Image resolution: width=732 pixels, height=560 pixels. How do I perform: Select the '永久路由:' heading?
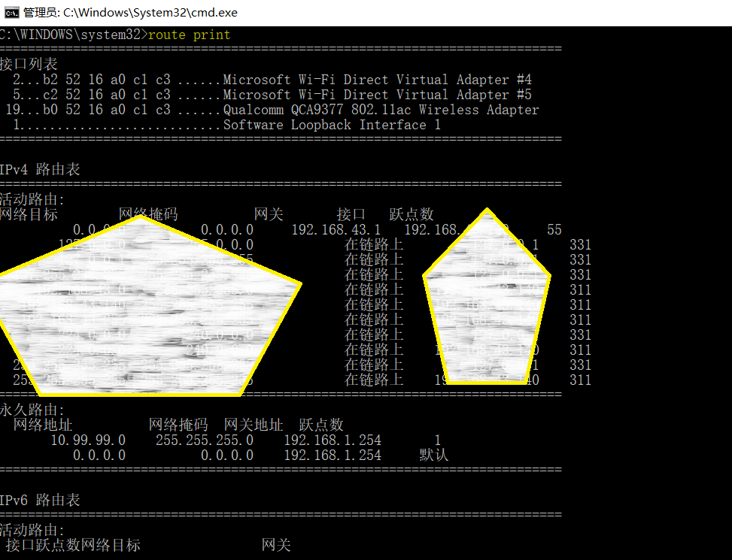point(32,410)
